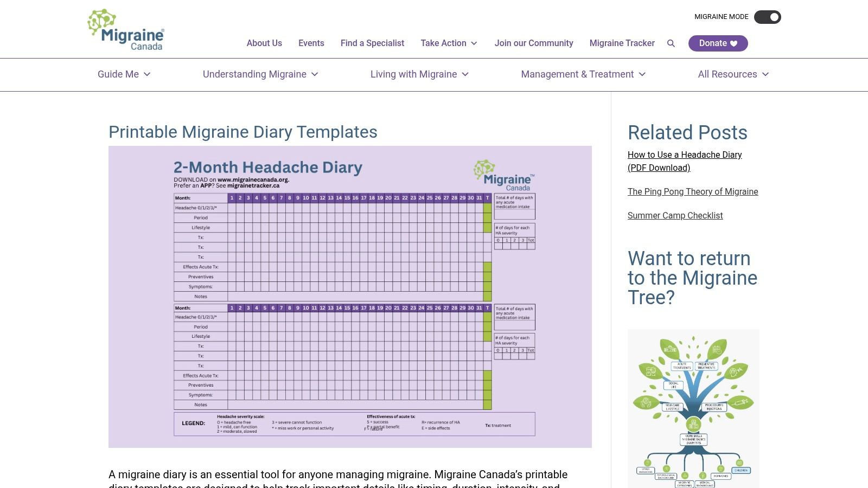Viewport: 868px width, 488px height.
Task: Open the search magnifier icon
Action: tap(671, 43)
